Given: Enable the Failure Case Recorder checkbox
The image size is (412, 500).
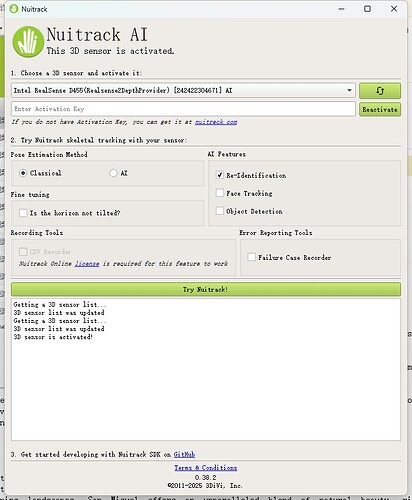Looking at the screenshot, I should pyautogui.click(x=252, y=257).
